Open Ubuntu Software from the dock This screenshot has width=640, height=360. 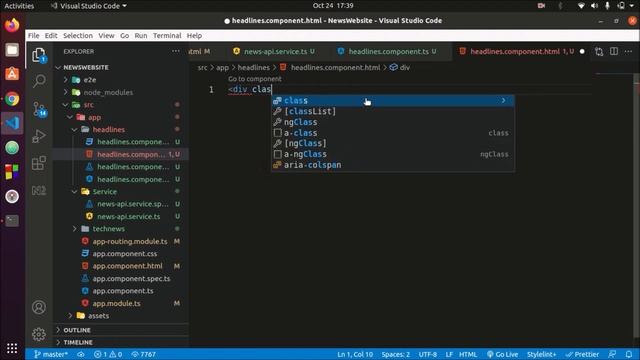pyautogui.click(x=12, y=74)
